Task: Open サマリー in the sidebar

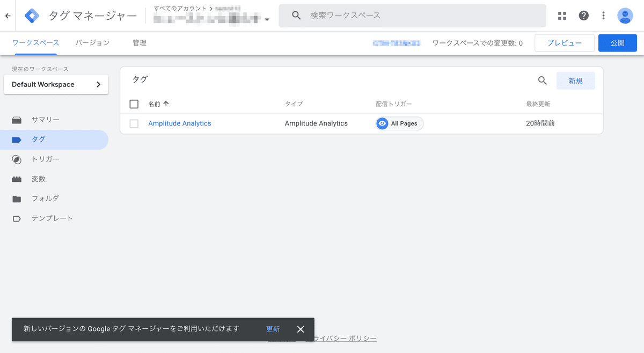Action: click(54, 120)
